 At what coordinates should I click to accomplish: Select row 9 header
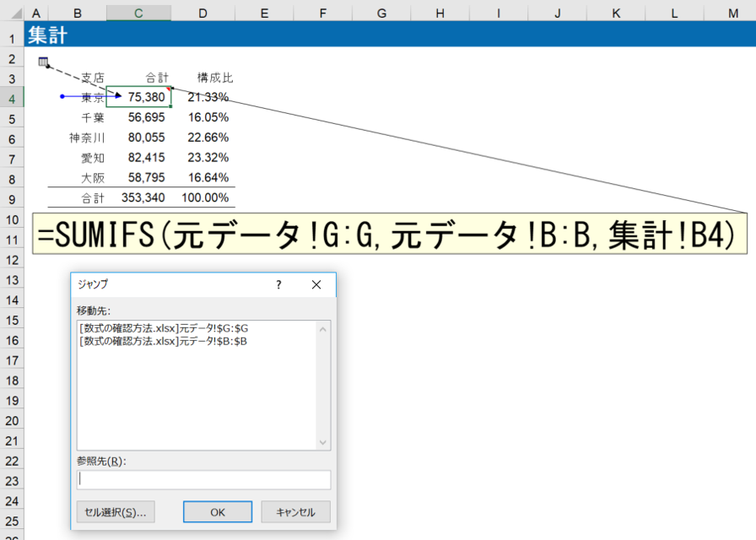[12, 199]
